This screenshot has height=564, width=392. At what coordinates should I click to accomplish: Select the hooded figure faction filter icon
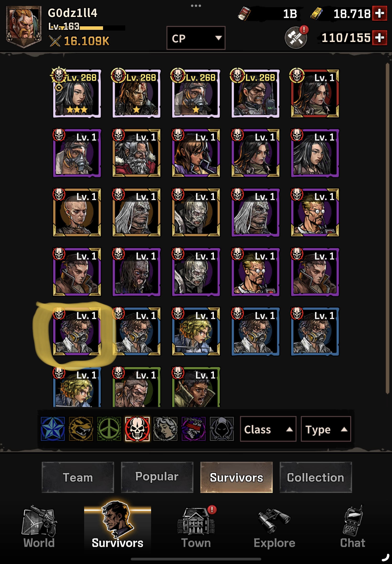coord(222,429)
